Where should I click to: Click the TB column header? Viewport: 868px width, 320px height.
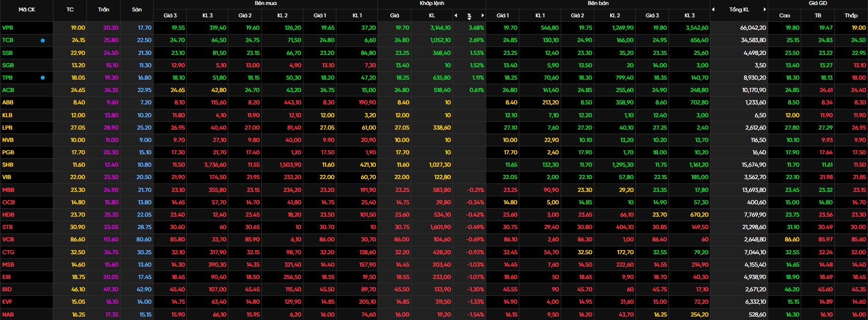click(x=818, y=15)
